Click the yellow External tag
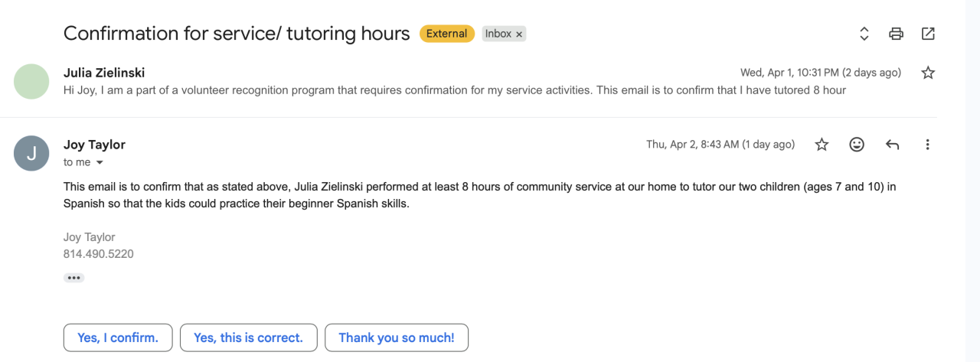 (446, 34)
